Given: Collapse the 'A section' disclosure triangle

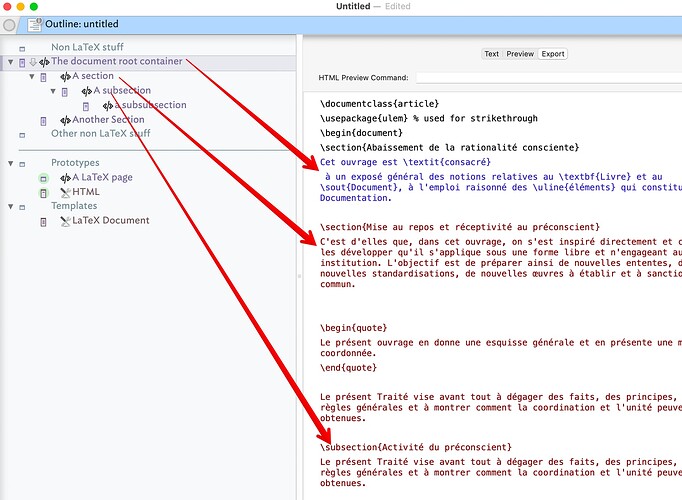Looking at the screenshot, I should click(30, 76).
